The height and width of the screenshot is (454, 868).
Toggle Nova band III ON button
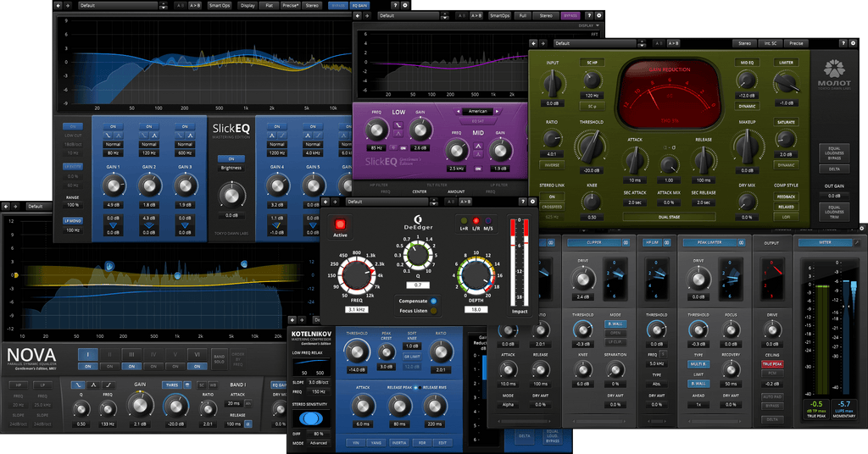coord(131,366)
